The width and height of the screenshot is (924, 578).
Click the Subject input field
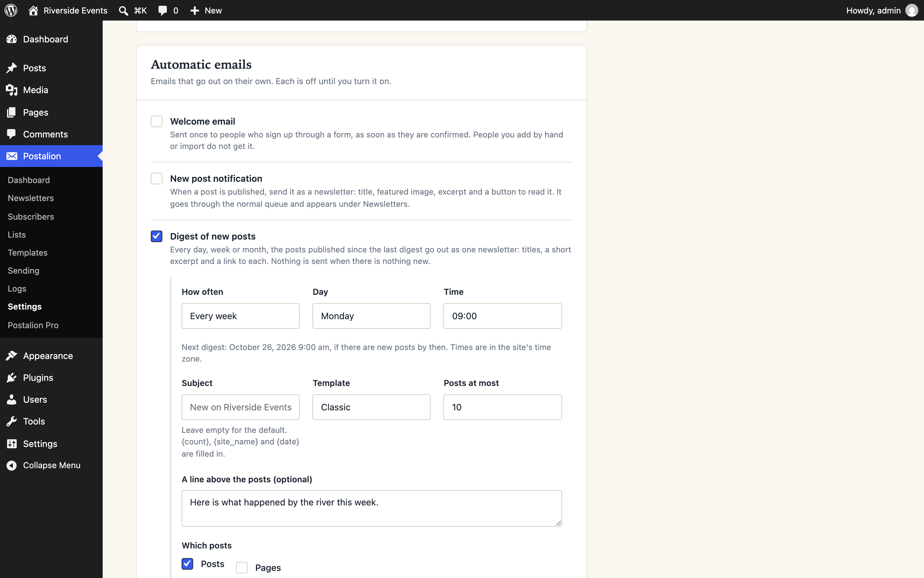pos(241,407)
